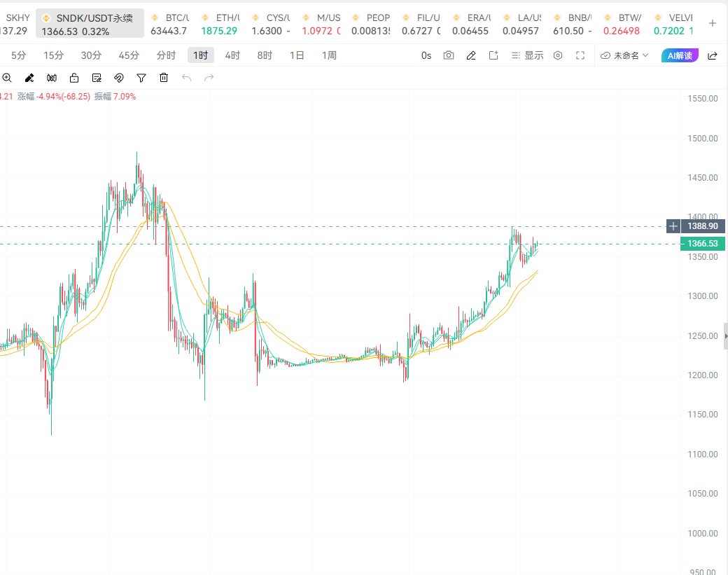This screenshot has width=728, height=575.
Task: Click the 1388.90 crosshair price label
Action: coord(703,226)
